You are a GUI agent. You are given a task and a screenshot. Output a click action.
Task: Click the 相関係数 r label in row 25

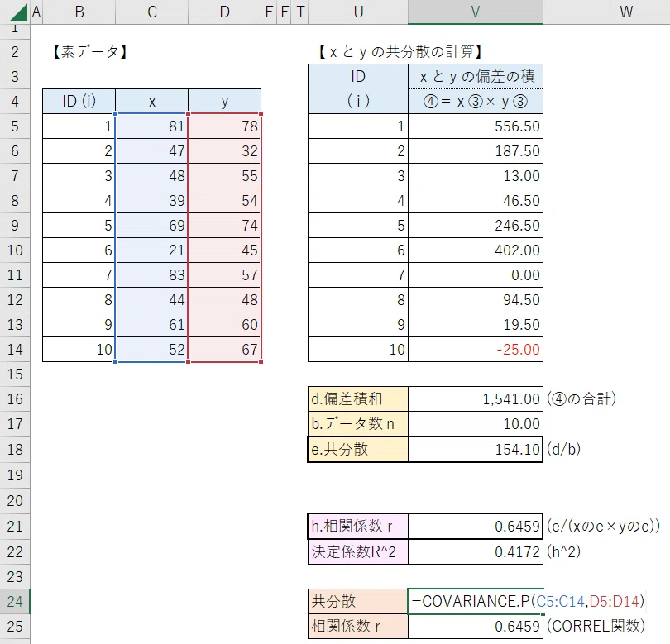(358, 626)
